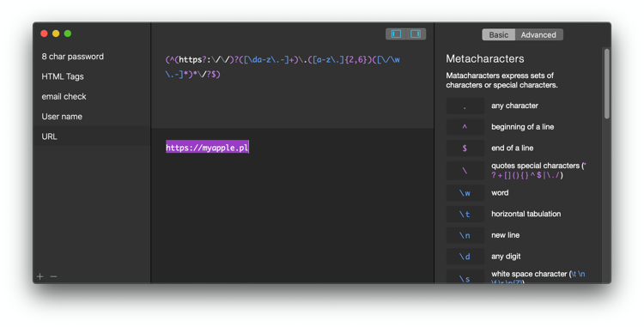Switch to the Advanced tab
Screen dimensions: 644x327
[538, 35]
